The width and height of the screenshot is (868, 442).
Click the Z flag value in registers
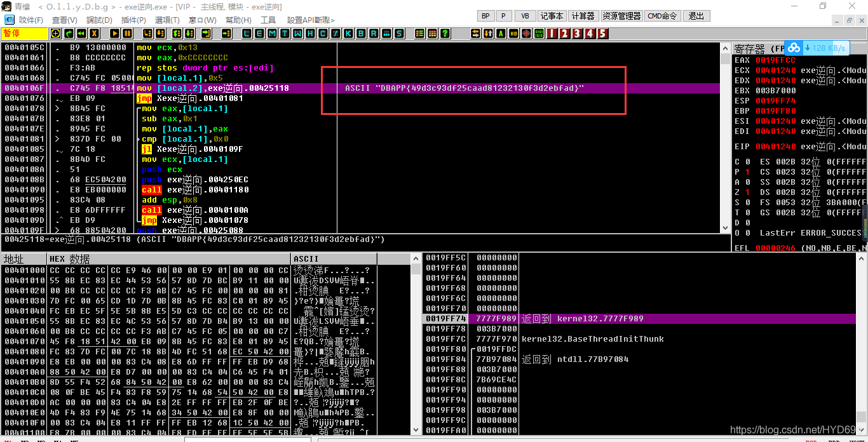(746, 192)
